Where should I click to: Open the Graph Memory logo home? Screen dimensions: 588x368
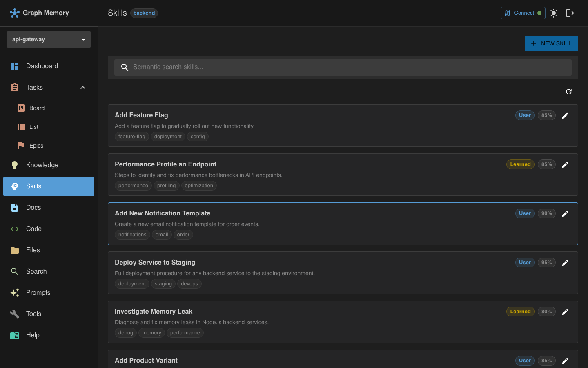coord(39,13)
